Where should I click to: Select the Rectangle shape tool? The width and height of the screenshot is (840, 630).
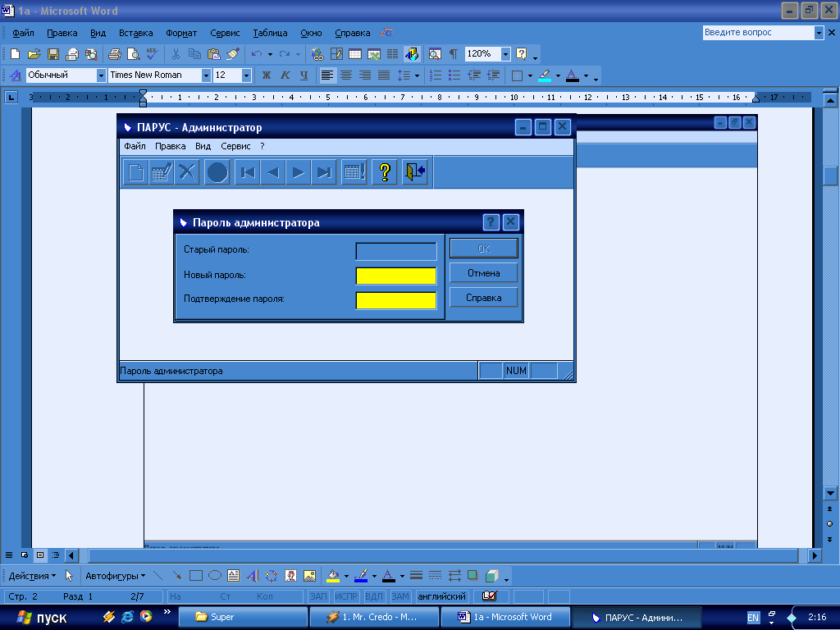point(196,576)
